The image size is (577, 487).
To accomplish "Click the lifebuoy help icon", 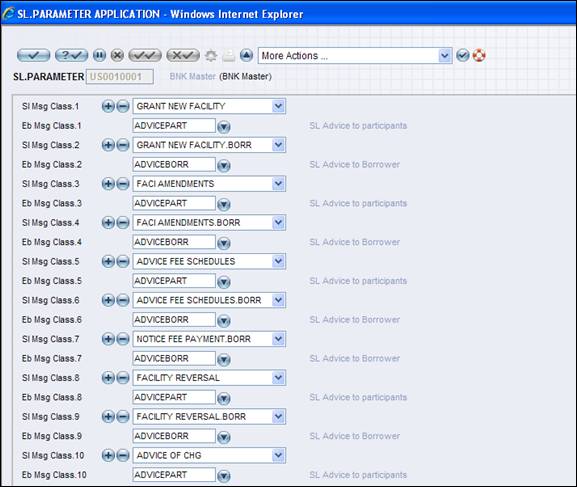I will 479,56.
